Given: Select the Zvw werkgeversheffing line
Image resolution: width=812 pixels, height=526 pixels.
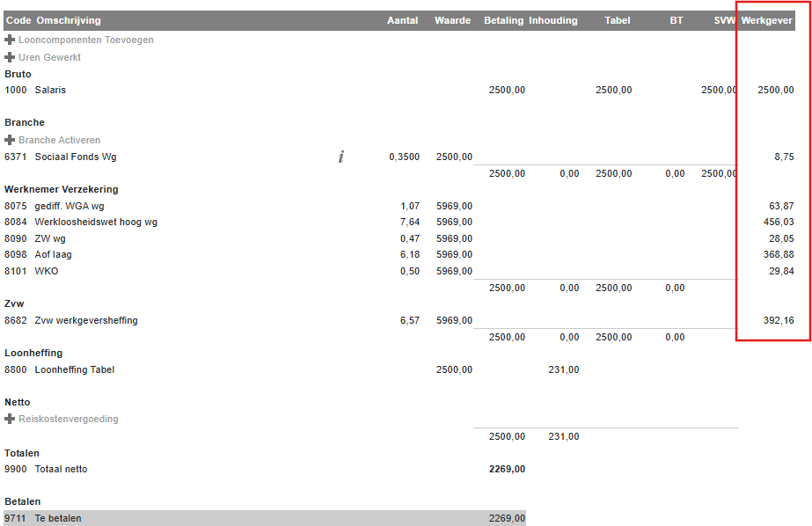Looking at the screenshot, I should [86, 320].
